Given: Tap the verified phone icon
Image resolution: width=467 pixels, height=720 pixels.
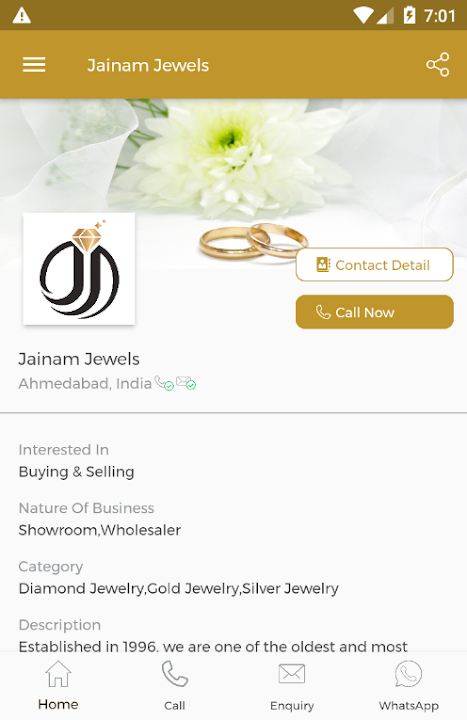Looking at the screenshot, I should (x=164, y=383).
